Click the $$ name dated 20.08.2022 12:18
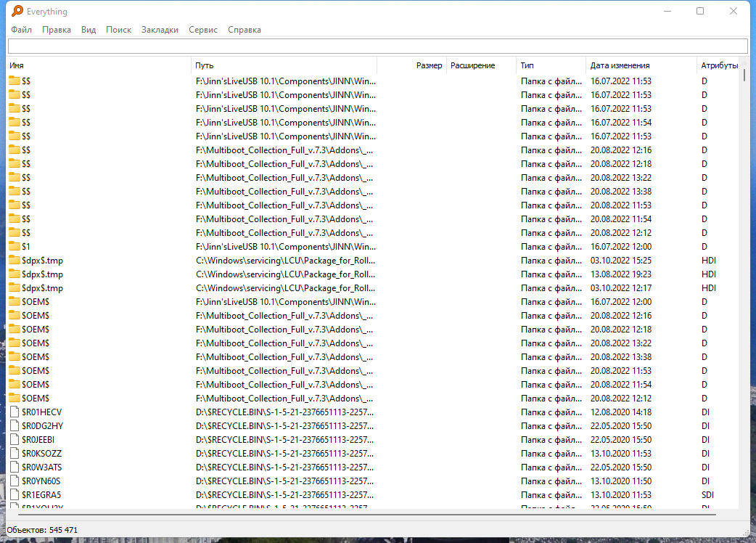 [x=26, y=164]
